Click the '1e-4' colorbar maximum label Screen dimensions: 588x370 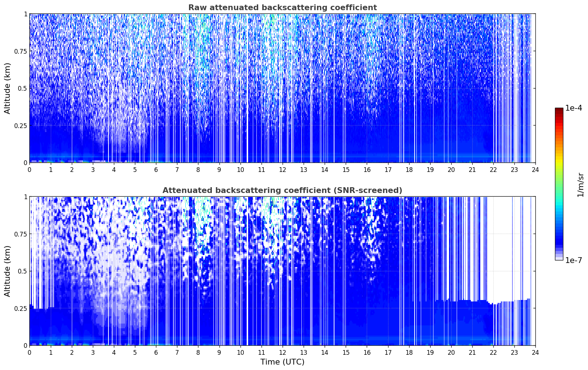coord(573,108)
